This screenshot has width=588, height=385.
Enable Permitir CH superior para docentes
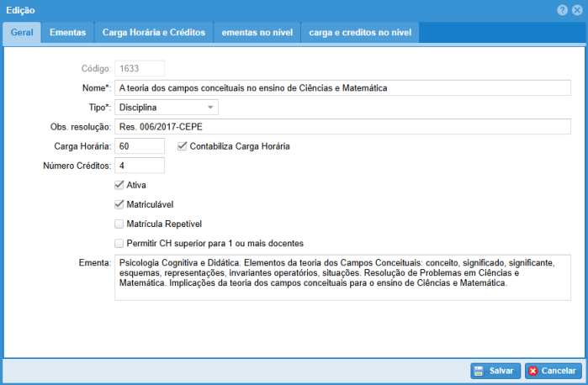point(119,243)
